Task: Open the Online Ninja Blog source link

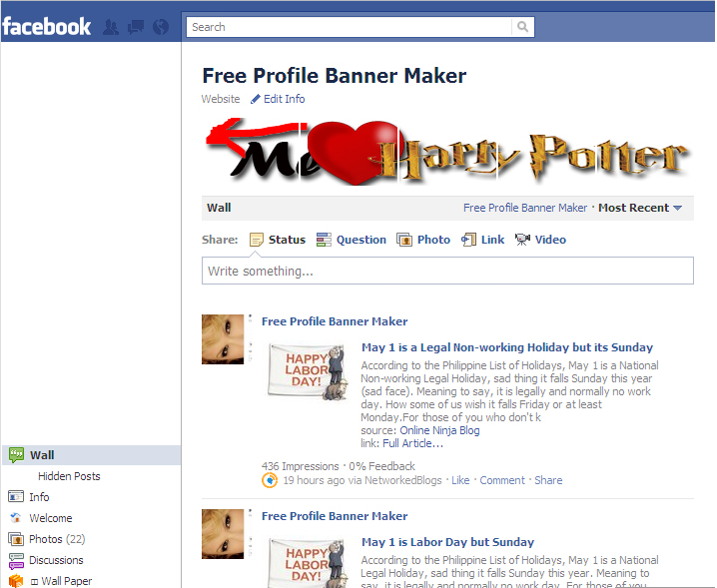Action: coord(439,430)
